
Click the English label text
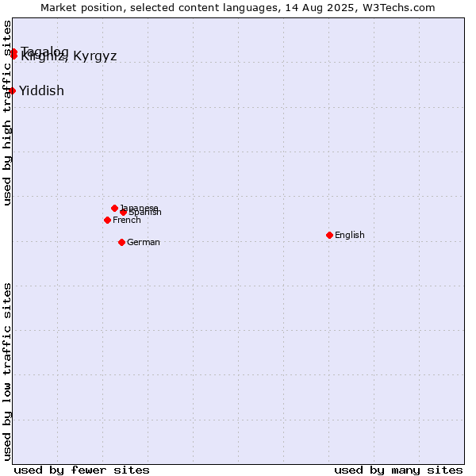pos(350,236)
